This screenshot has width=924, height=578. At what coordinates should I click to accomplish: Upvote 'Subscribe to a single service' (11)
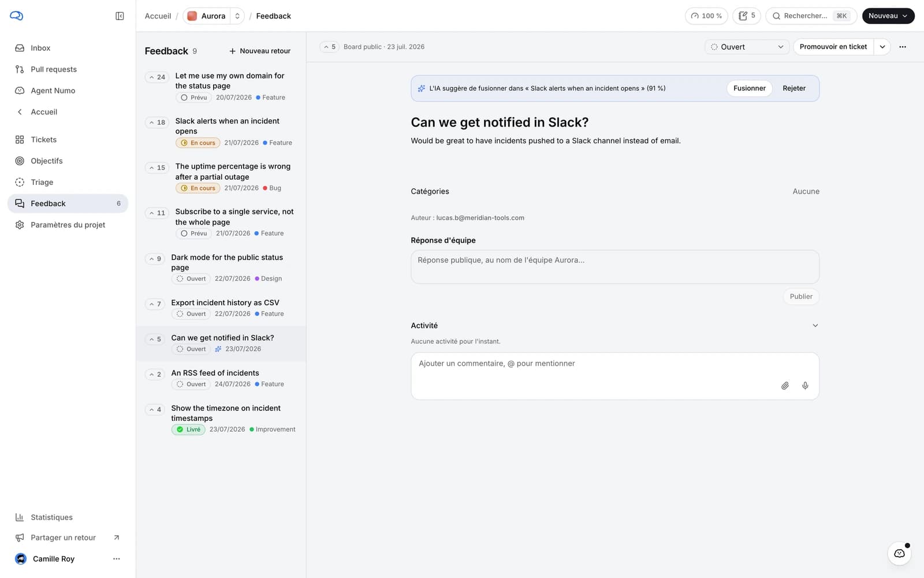157,213
